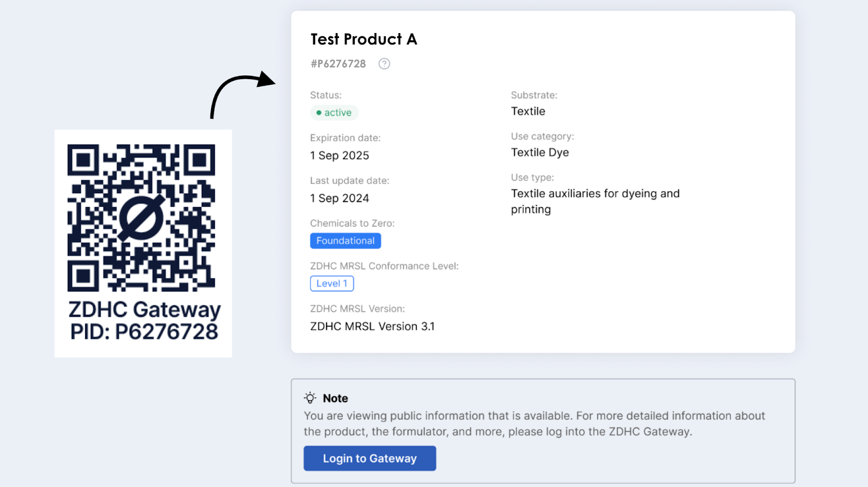The image size is (868, 487).
Task: Click the green dot in the active status
Action: tap(319, 113)
